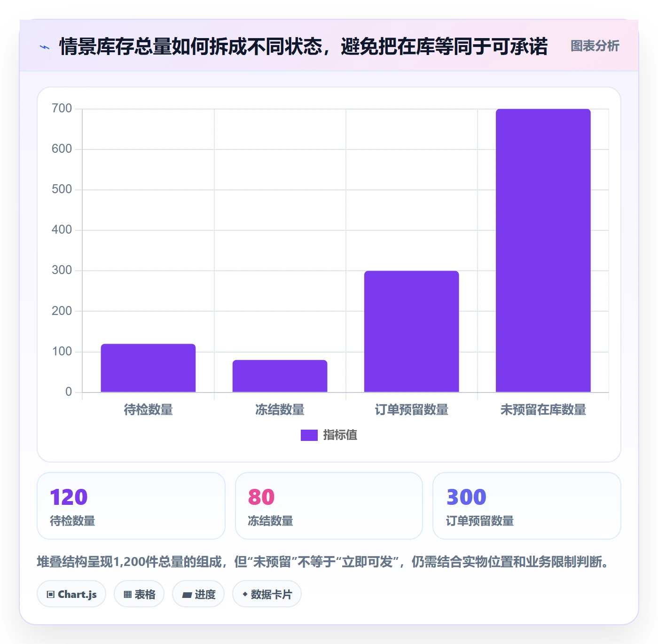Image resolution: width=658 pixels, height=644 pixels.
Task: Select the 未预留在库数量 bar in the chart
Action: click(543, 251)
